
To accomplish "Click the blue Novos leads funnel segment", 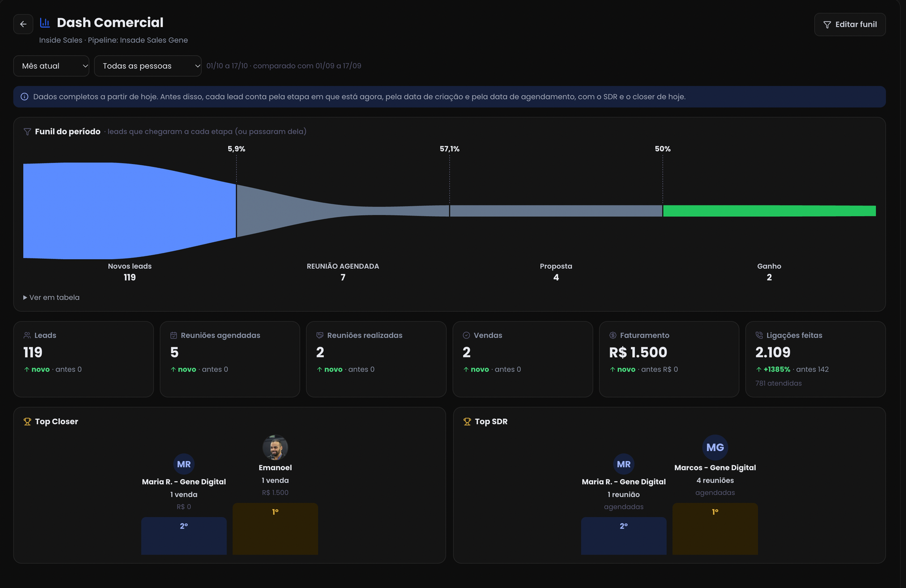I will (130, 211).
